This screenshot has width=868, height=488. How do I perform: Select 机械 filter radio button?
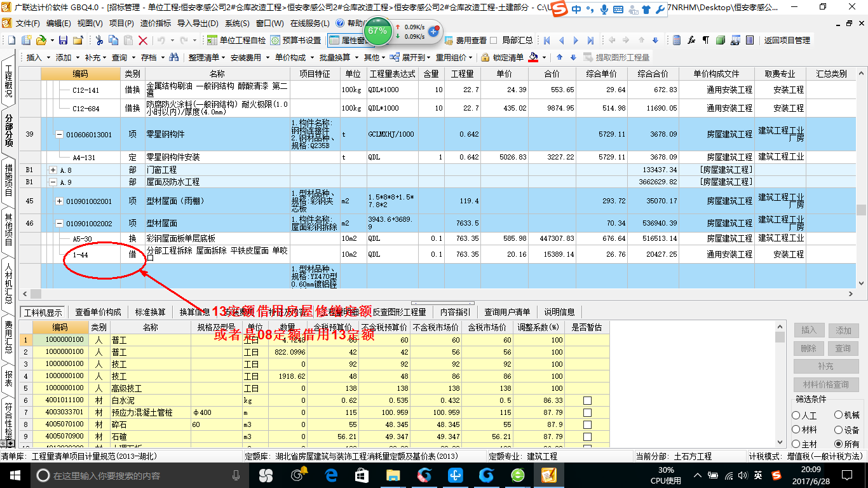click(838, 416)
